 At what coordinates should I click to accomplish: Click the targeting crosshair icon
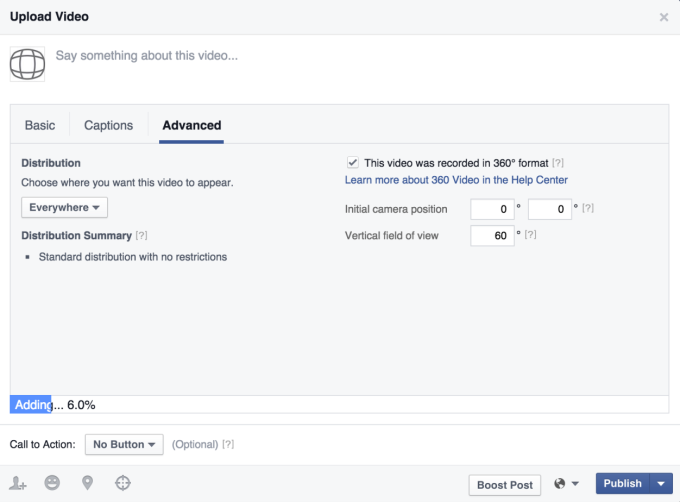tap(123, 483)
